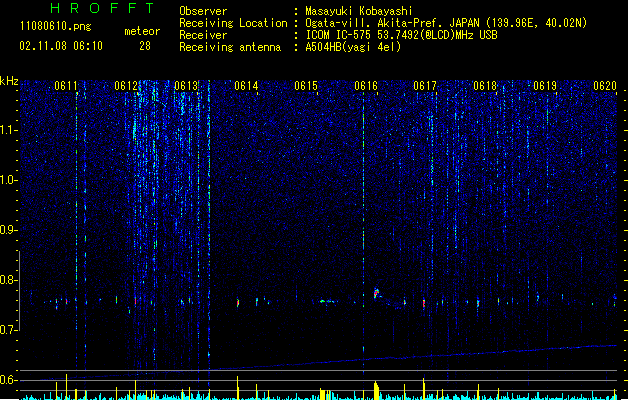Click the meteor label
629x400 pixels.
(142, 31)
